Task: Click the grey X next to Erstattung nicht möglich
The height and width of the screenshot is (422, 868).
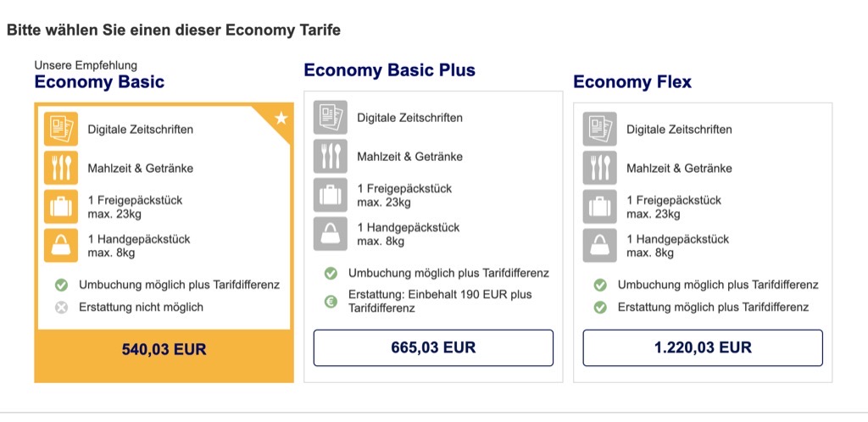Action: point(61,307)
